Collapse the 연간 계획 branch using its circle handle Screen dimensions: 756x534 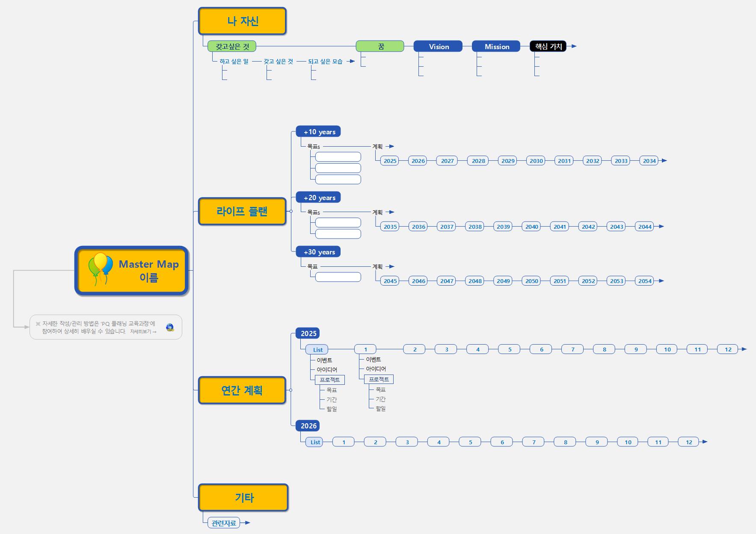click(x=291, y=390)
